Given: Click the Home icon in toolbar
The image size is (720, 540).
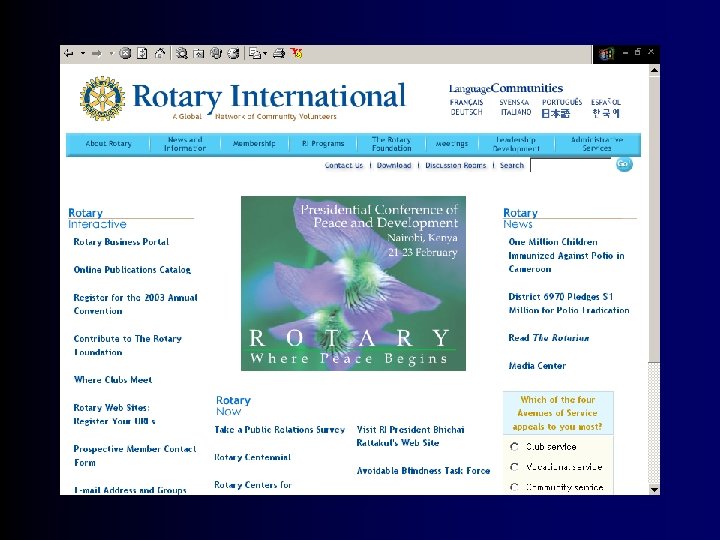Looking at the screenshot, I should click(159, 54).
